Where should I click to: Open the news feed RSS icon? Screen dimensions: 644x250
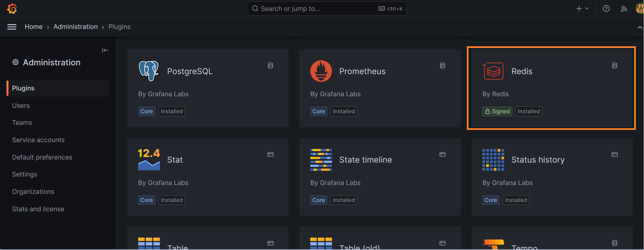click(x=624, y=9)
